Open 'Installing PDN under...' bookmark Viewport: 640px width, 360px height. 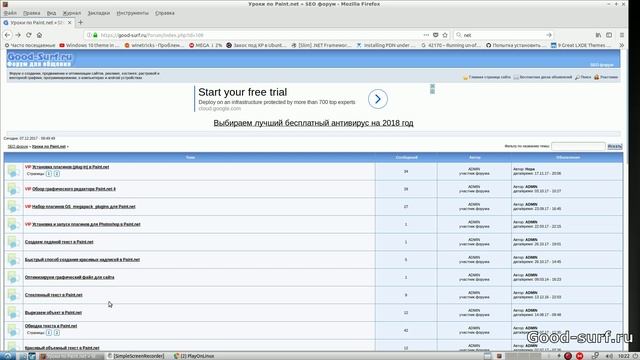point(386,45)
